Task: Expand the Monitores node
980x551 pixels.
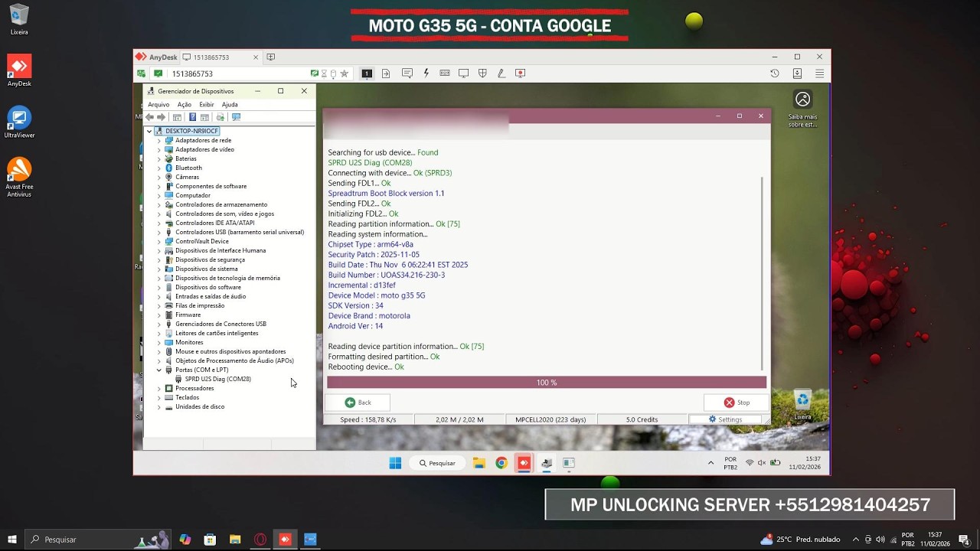Action: pos(159,342)
